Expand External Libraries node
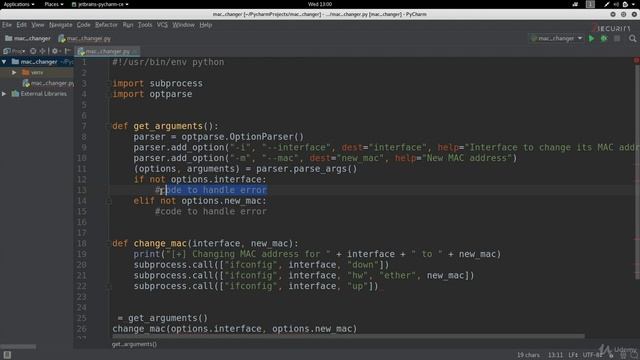Screen dimensions: 640x360 4,94
